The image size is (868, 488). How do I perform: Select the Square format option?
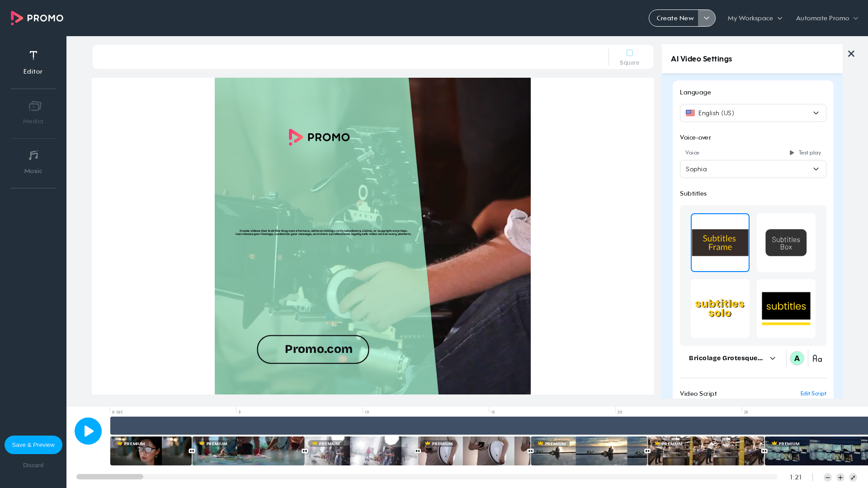point(629,57)
